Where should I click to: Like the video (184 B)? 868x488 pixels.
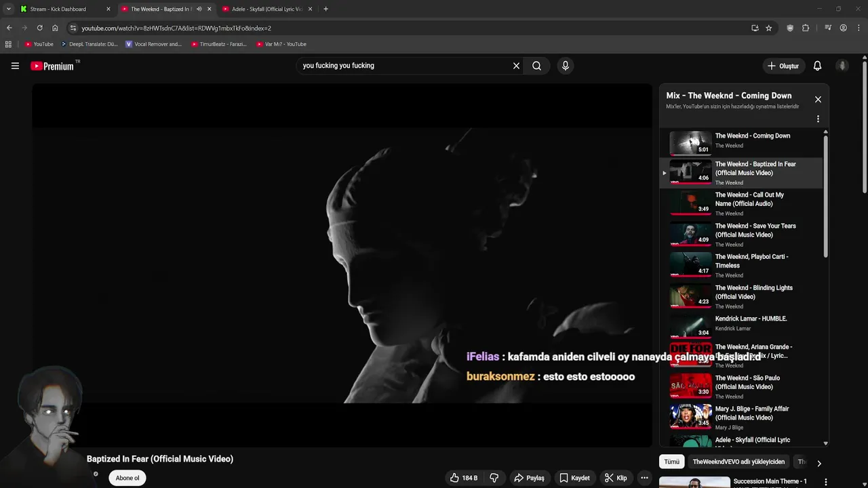pos(464,478)
